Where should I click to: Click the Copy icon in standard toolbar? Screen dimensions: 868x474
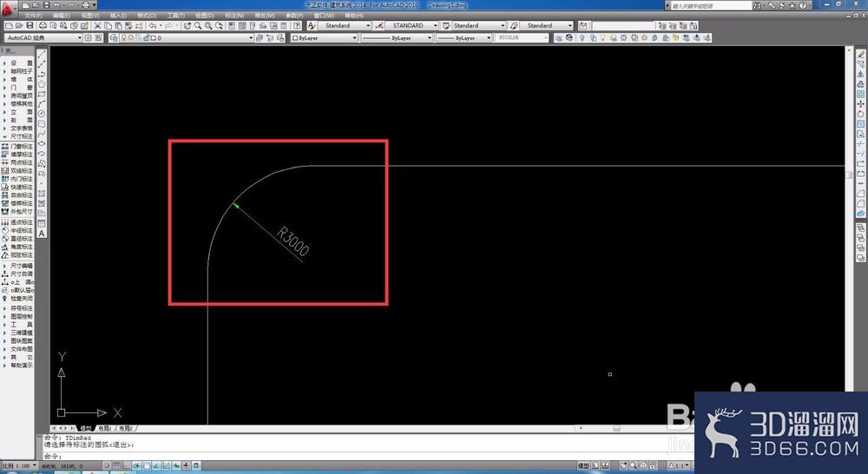(x=108, y=25)
